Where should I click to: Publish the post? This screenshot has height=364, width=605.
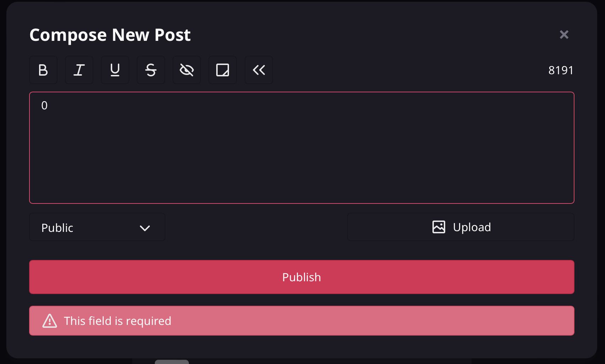tap(302, 277)
